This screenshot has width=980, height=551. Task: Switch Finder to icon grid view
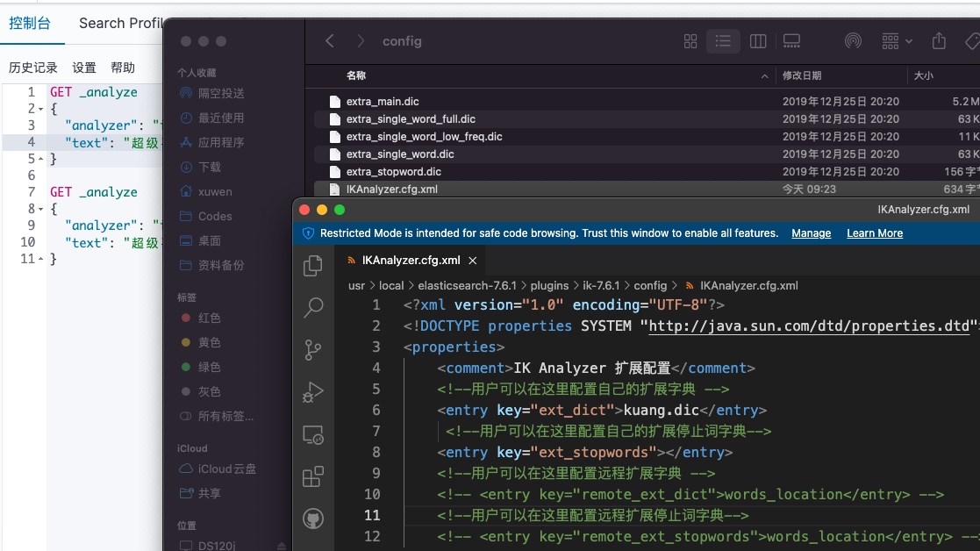pyautogui.click(x=690, y=41)
